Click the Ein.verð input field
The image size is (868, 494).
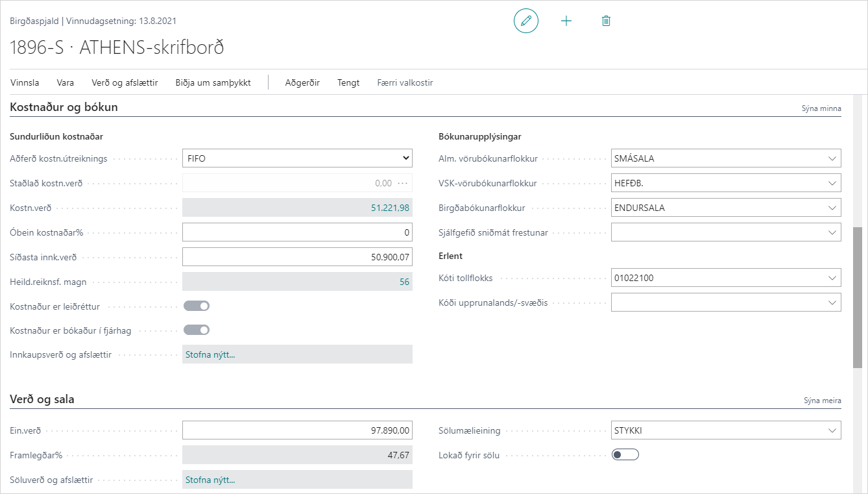click(297, 430)
